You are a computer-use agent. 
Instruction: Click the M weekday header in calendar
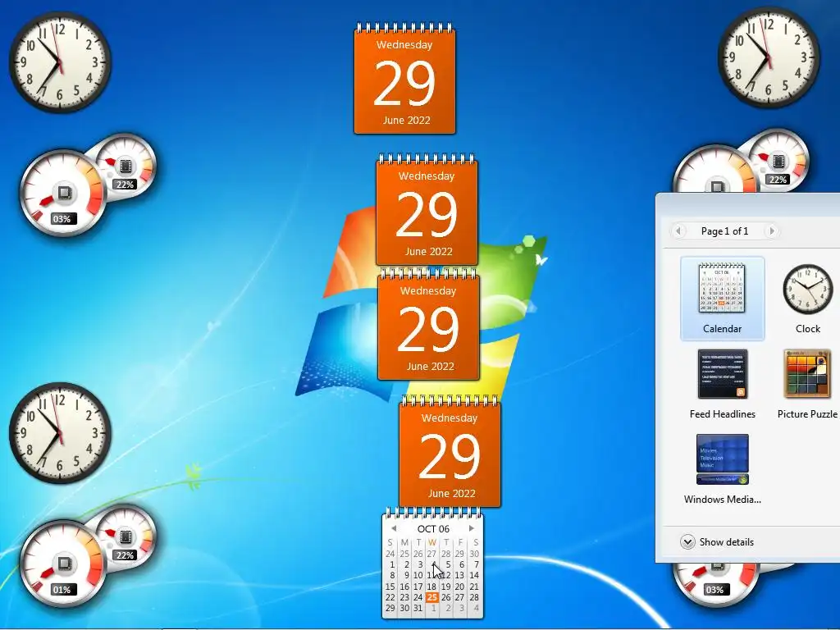coord(404,542)
